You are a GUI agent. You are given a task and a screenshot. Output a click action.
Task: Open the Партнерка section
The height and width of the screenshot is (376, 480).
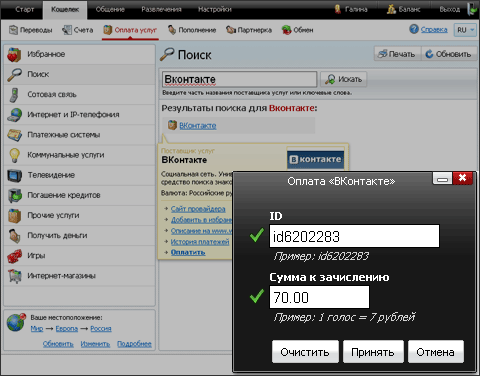click(249, 30)
